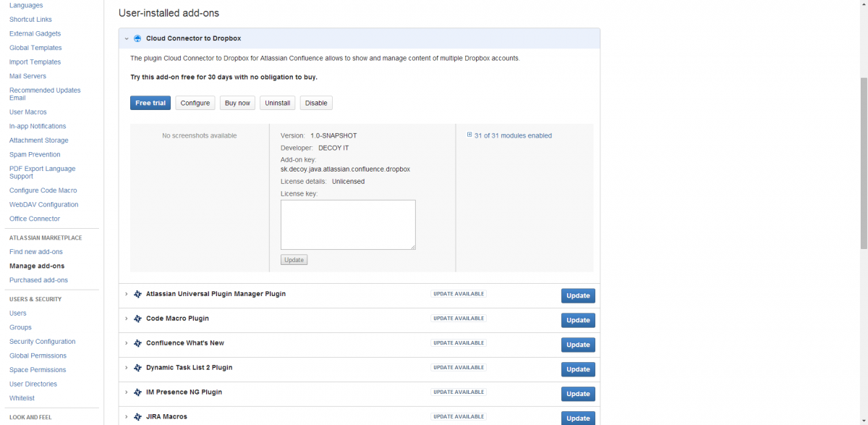The width and height of the screenshot is (868, 425).
Task: Collapse the Cloud Connector to Dropbox row
Action: tap(126, 38)
